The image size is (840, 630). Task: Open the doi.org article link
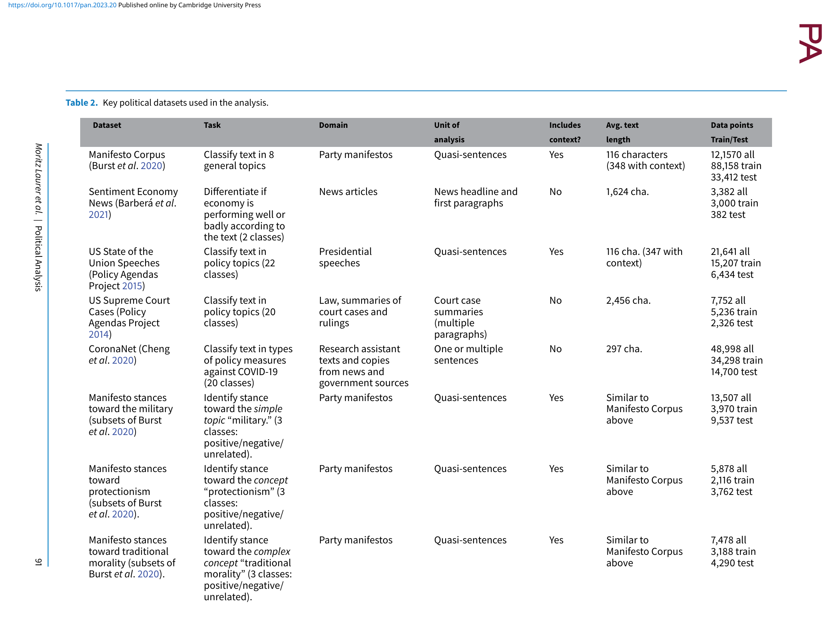pyautogui.click(x=62, y=5)
